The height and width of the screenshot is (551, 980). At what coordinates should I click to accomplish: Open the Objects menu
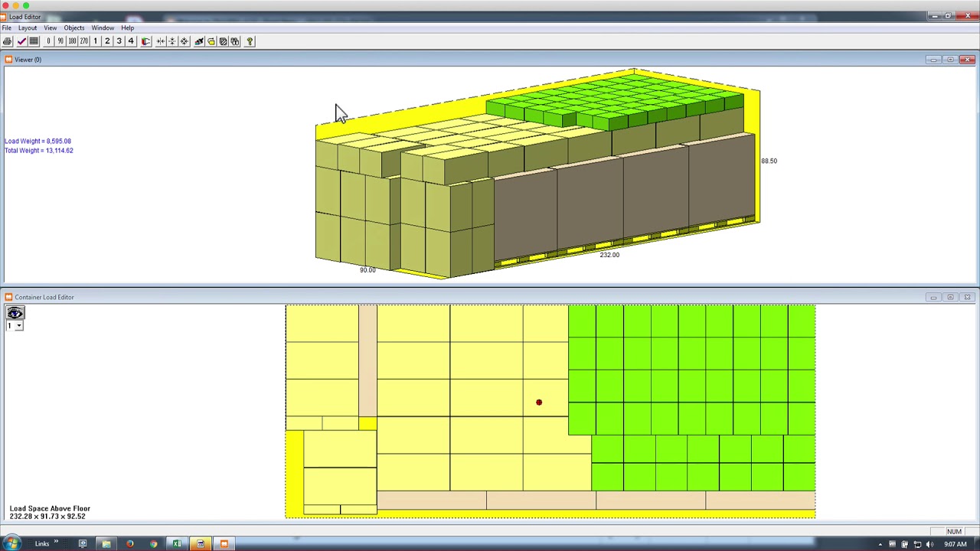74,28
